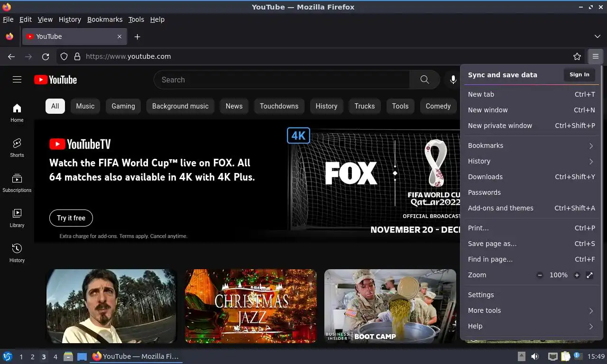Open the File menu
This screenshot has width=607, height=364.
(8, 19)
